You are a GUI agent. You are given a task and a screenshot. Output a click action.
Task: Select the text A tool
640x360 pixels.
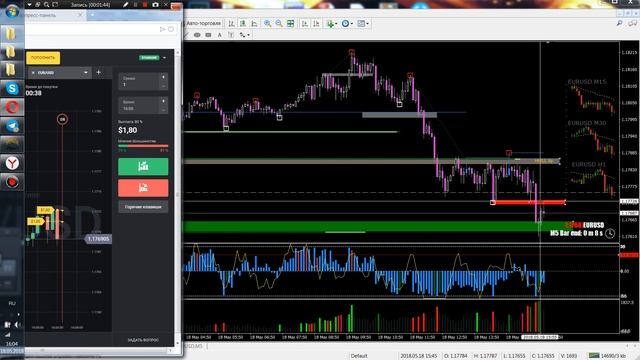(x=220, y=35)
